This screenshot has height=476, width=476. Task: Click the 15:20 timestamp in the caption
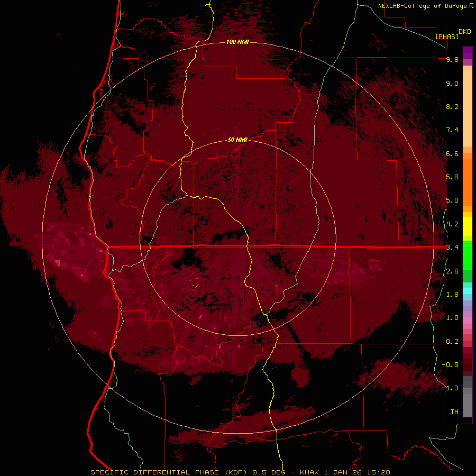tap(378, 472)
